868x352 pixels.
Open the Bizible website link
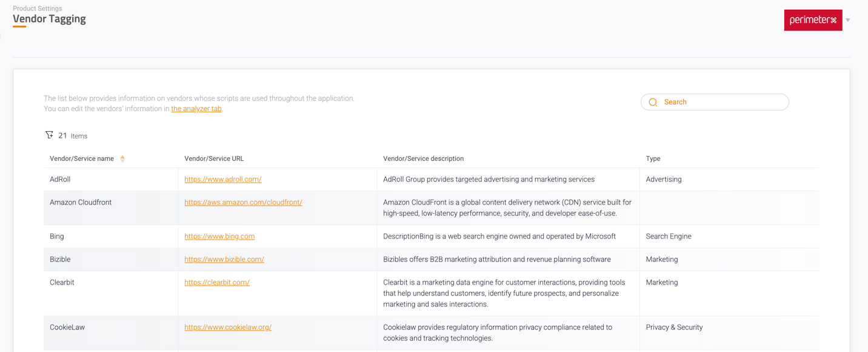[x=224, y=260]
